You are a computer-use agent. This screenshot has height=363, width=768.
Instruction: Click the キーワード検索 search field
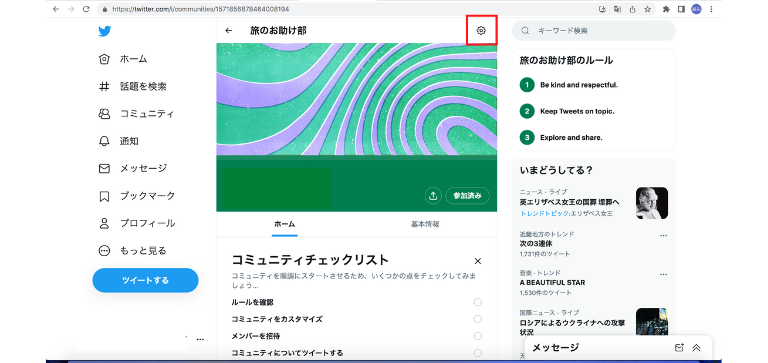click(x=594, y=30)
